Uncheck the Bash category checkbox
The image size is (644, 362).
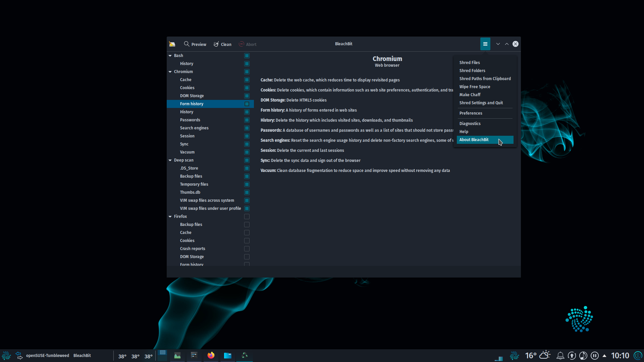tap(247, 56)
